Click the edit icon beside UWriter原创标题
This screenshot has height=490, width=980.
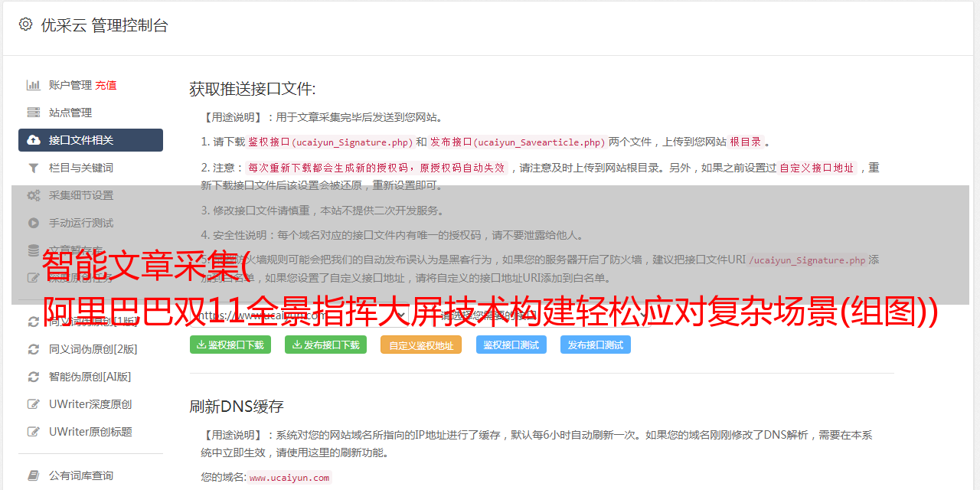point(34,432)
